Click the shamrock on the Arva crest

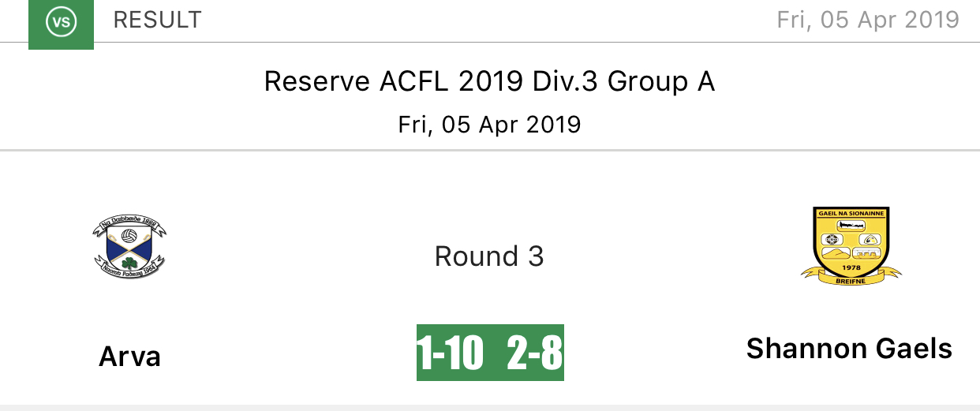click(129, 262)
